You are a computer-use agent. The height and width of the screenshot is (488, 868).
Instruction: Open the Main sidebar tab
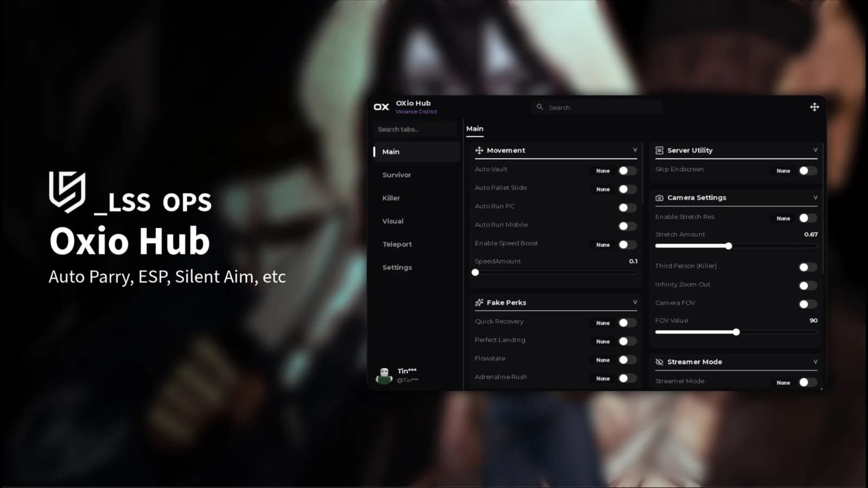[416, 152]
